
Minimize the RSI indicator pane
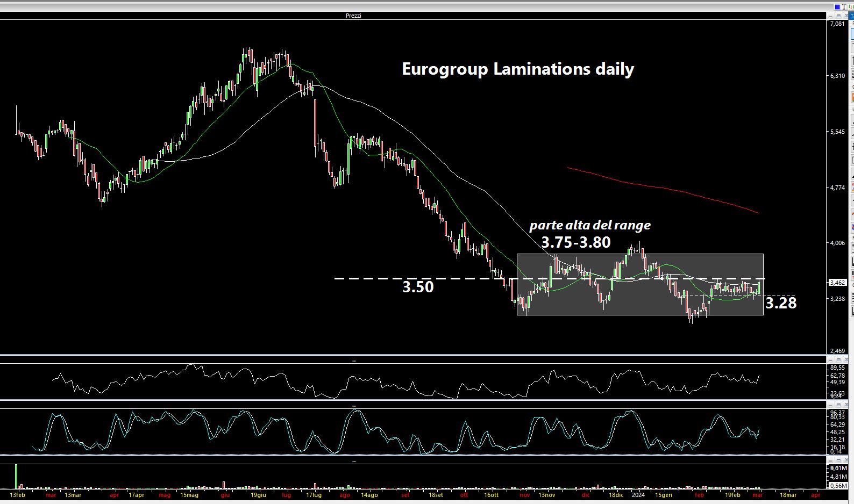tap(831, 359)
